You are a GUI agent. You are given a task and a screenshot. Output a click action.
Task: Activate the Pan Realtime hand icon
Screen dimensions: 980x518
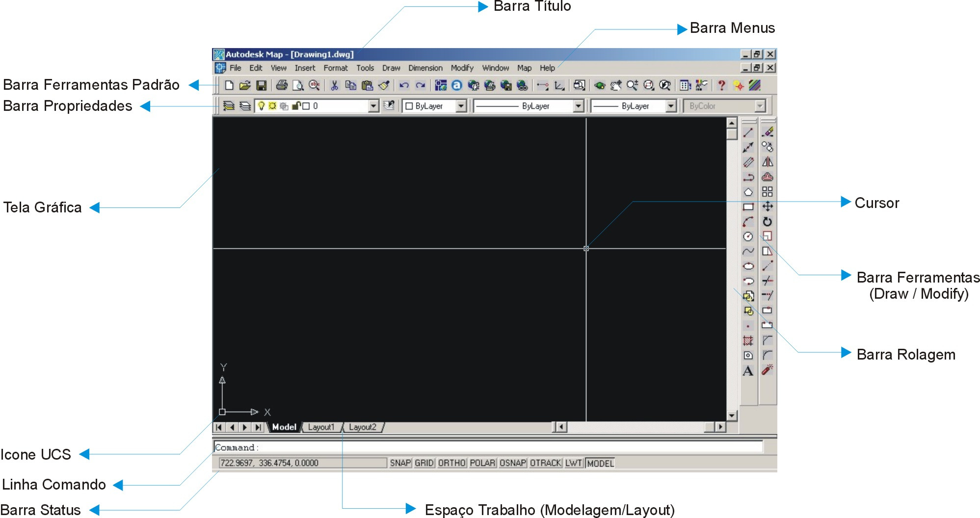point(616,85)
